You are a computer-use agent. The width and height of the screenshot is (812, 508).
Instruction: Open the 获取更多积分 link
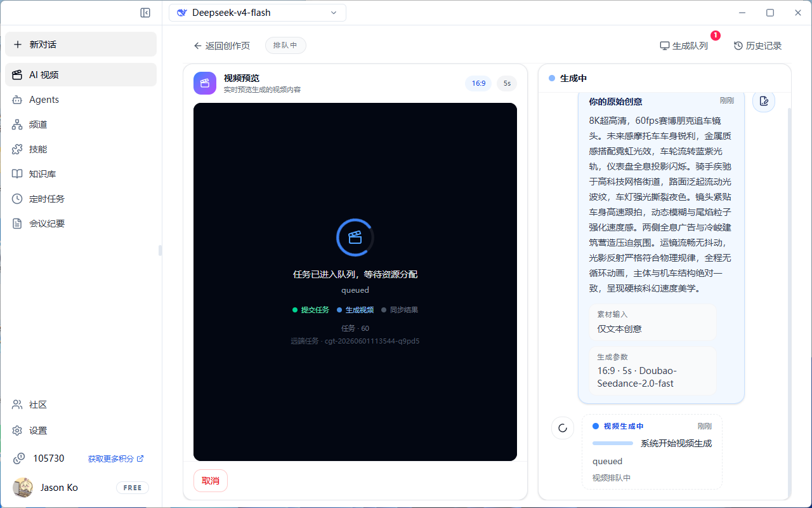115,458
